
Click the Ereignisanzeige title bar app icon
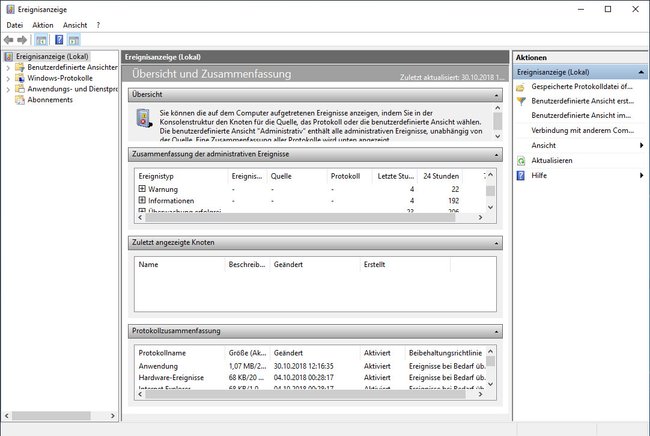(x=10, y=9)
